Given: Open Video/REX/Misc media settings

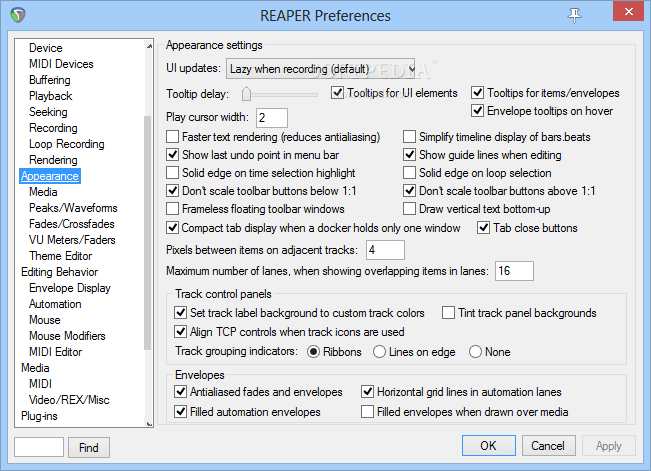Looking at the screenshot, I should [69, 400].
